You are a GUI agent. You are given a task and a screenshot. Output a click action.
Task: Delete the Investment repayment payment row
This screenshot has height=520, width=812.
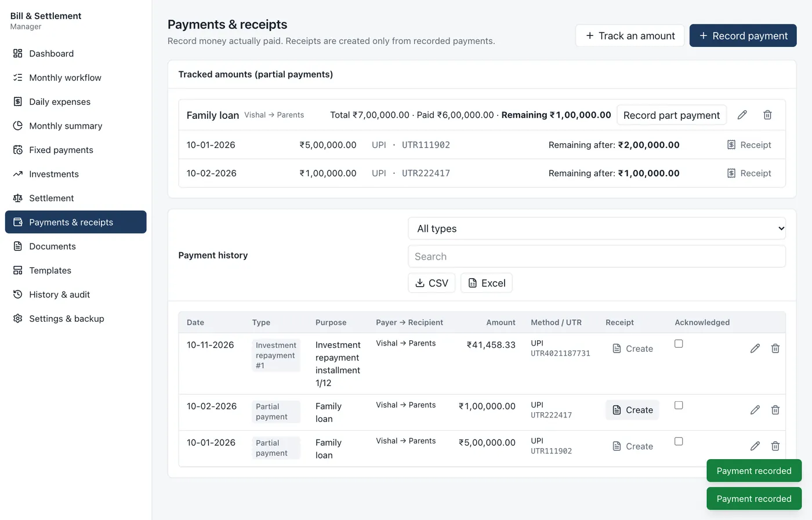click(x=775, y=348)
